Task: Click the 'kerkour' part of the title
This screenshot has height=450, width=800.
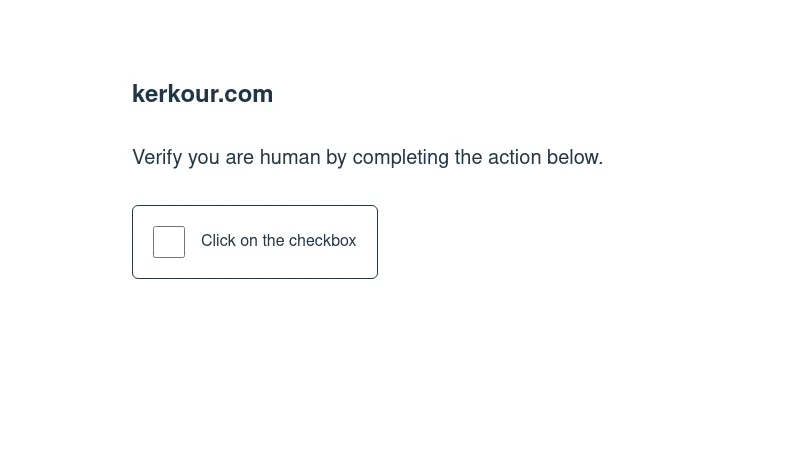Action: point(174,94)
